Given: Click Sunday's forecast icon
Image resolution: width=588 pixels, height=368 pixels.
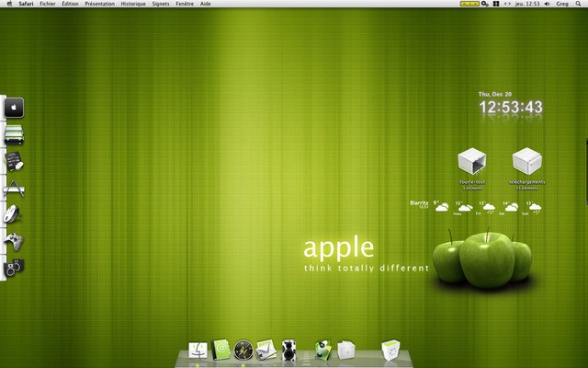Looking at the screenshot, I should (535, 208).
